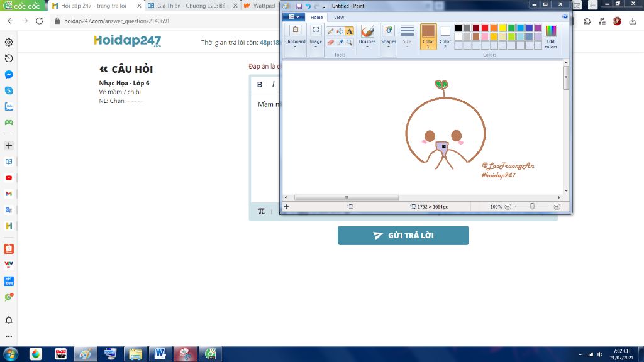Pick the black color swatch
This screenshot has height=362, width=644.
(458, 28)
